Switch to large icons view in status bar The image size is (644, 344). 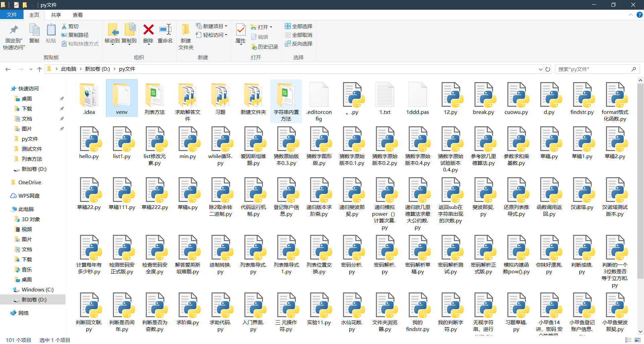coord(638,340)
